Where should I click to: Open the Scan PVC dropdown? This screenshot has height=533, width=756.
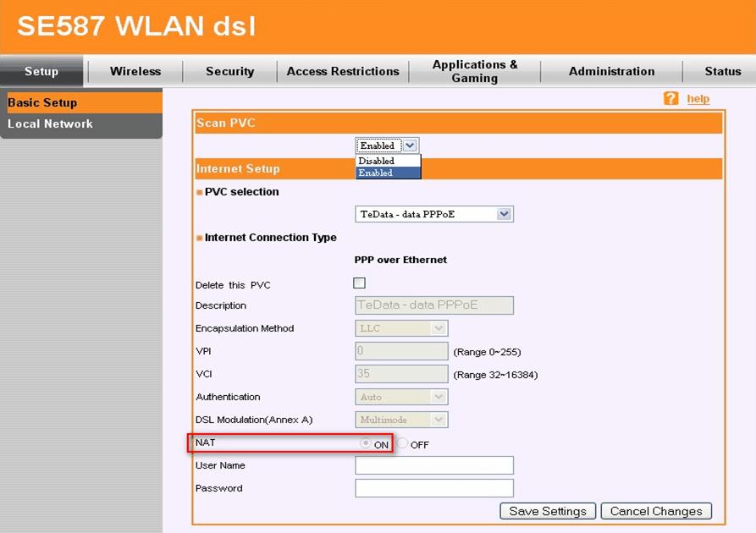point(411,145)
